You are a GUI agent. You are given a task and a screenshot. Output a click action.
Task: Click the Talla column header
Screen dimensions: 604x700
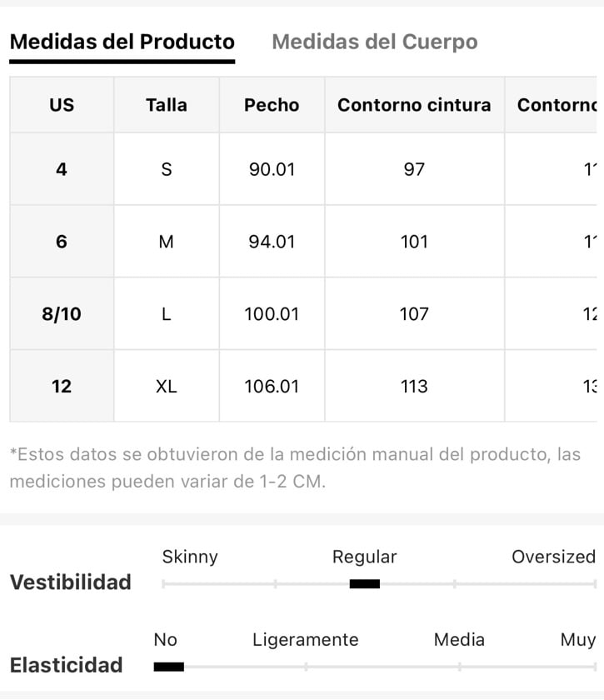[x=167, y=105]
